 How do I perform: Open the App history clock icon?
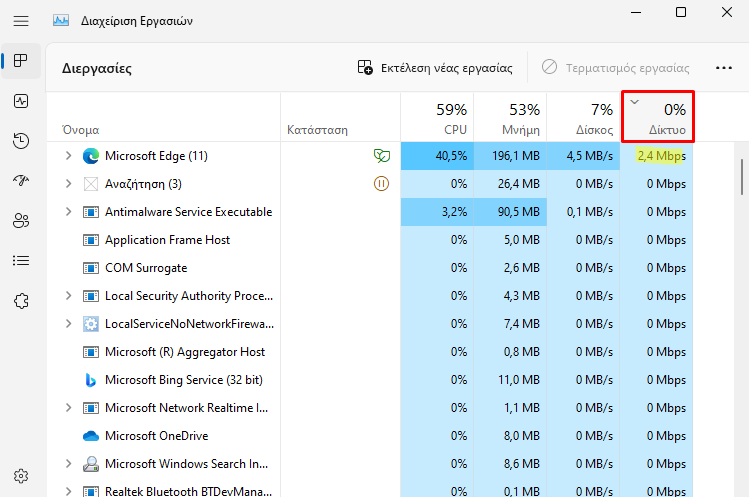(x=21, y=141)
